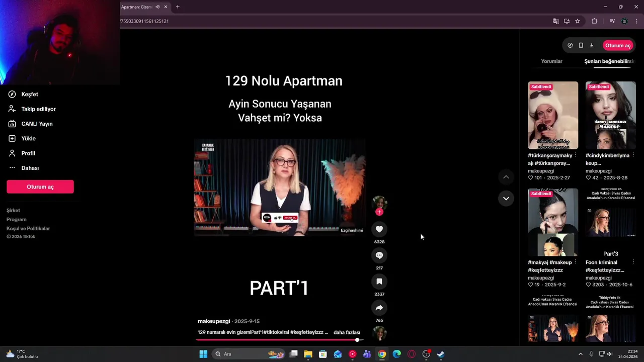Open comments via the speech bubble icon
The width and height of the screenshot is (644, 362).
[x=379, y=255]
